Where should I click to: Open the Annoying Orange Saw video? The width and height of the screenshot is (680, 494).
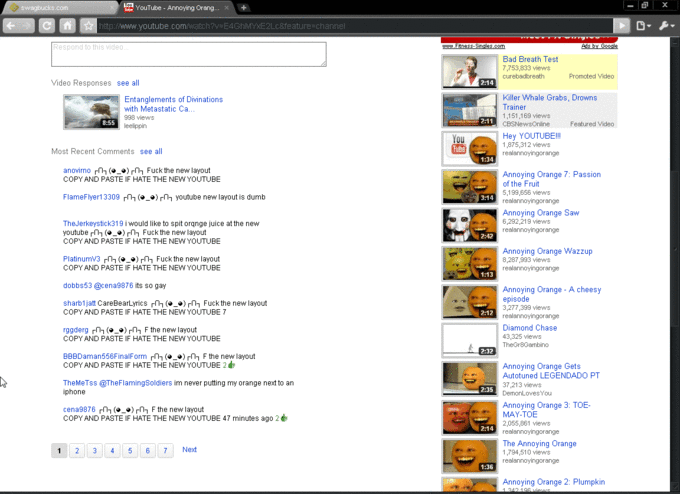541,213
